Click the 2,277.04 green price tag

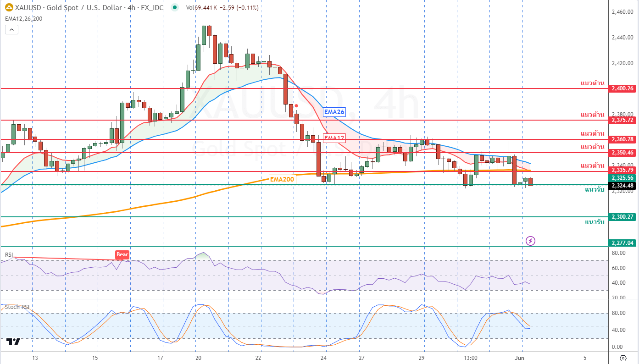click(623, 243)
